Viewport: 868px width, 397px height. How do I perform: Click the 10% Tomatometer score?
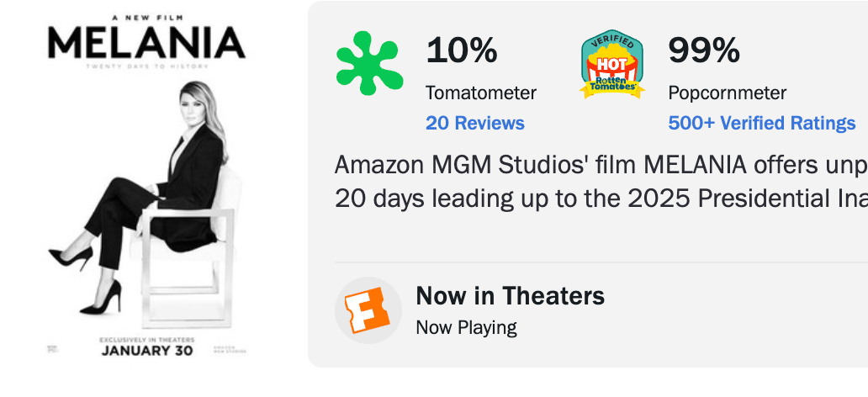point(462,51)
